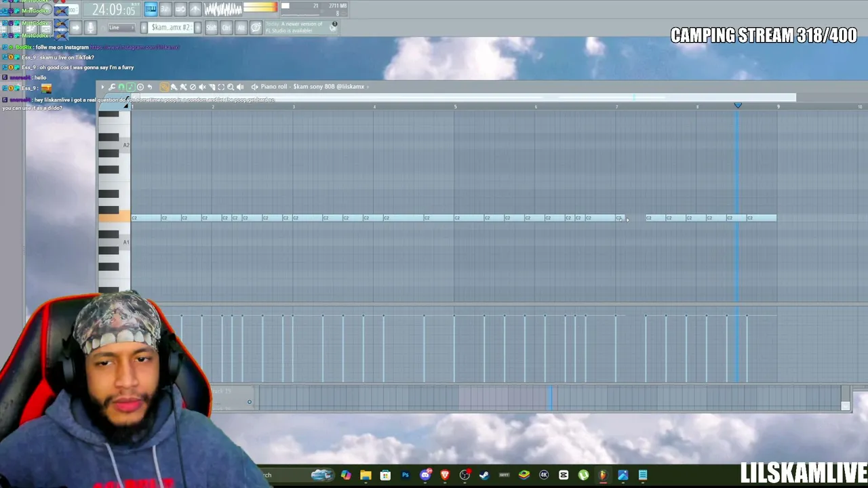Open the '$kam sony 808' target channel selector

coord(329,87)
